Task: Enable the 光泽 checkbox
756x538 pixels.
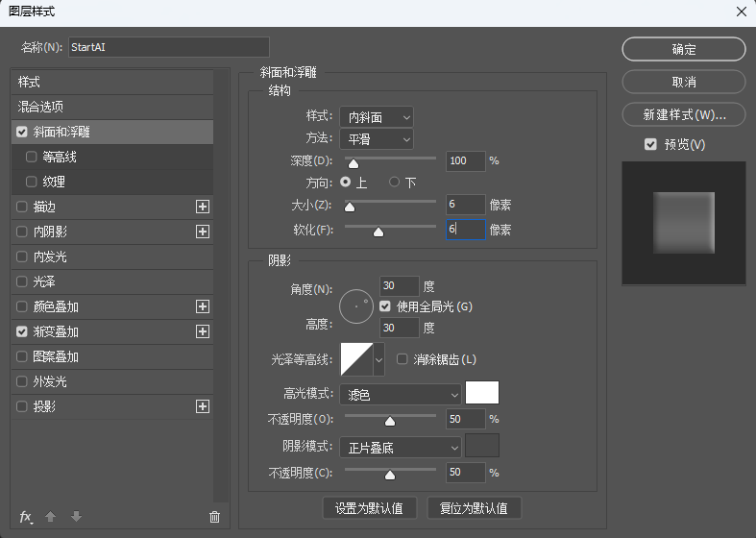Action: (22, 281)
